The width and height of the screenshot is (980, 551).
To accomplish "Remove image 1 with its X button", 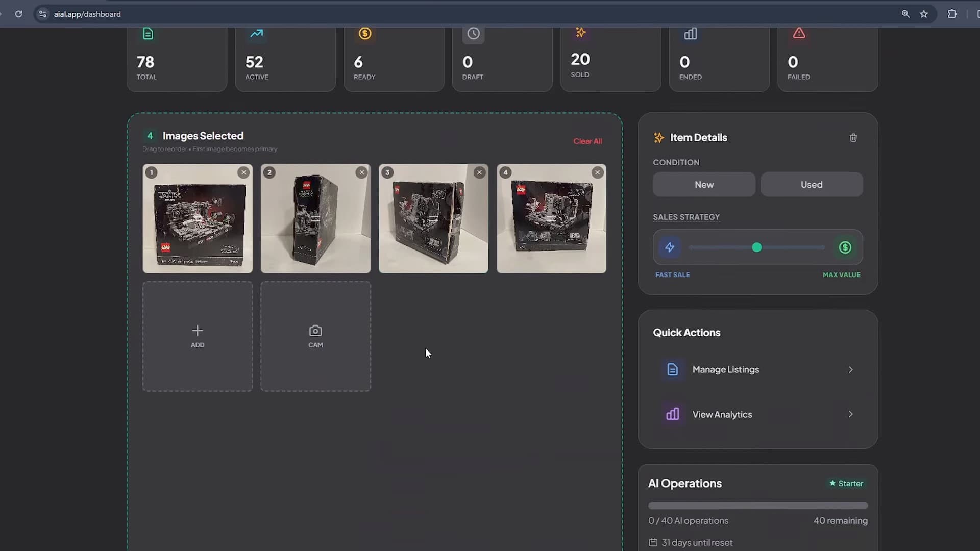I will (x=243, y=172).
